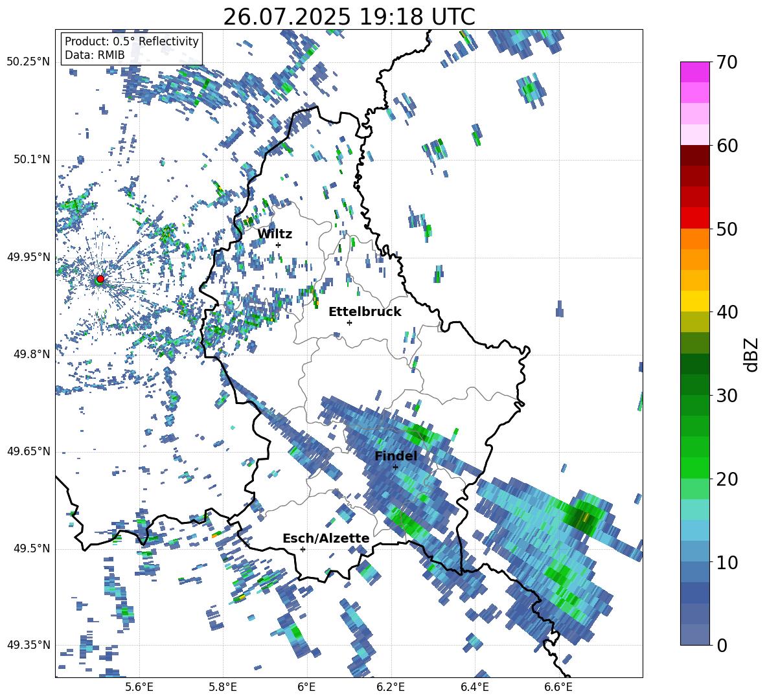Click the red radar location dot
This screenshot has height=700, width=767.
click(x=100, y=278)
